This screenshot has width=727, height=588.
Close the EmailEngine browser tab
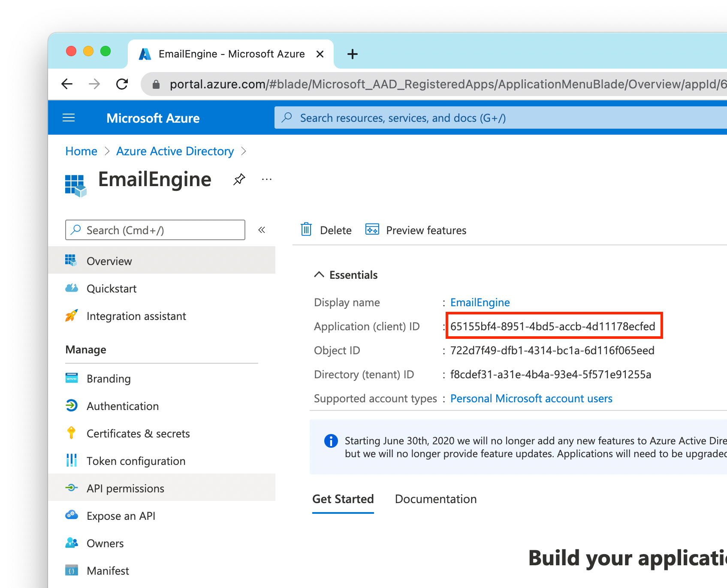pos(320,54)
